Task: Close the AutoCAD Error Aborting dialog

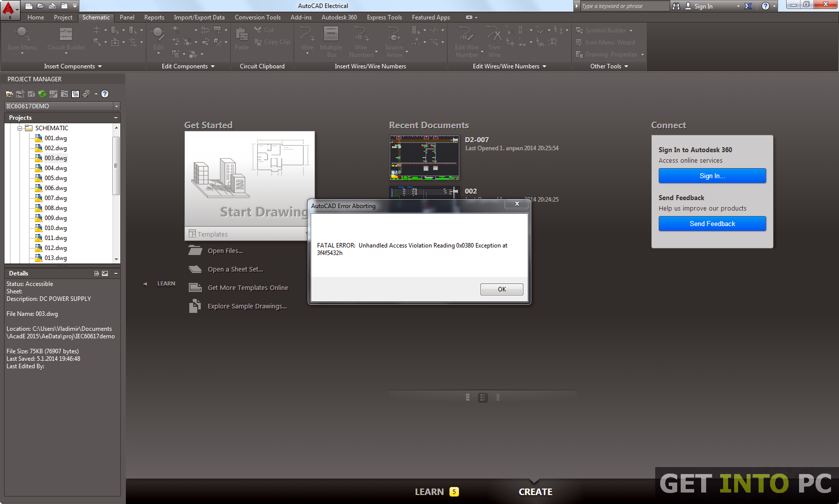Action: click(x=517, y=204)
